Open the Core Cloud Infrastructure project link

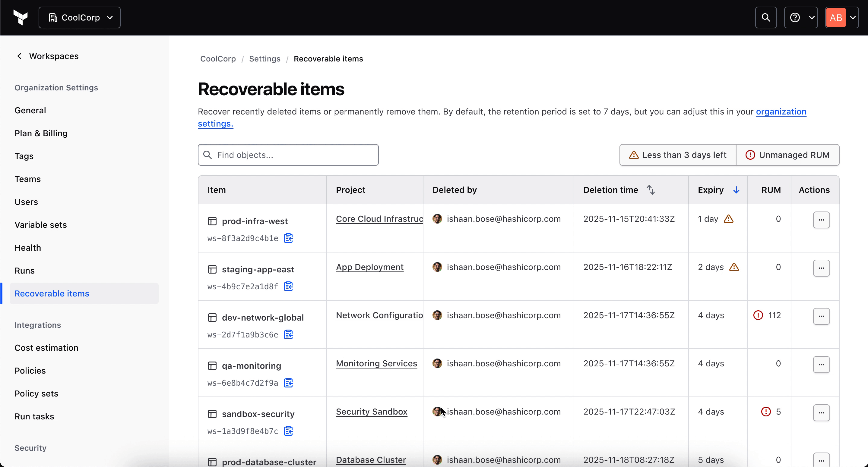[x=379, y=219]
